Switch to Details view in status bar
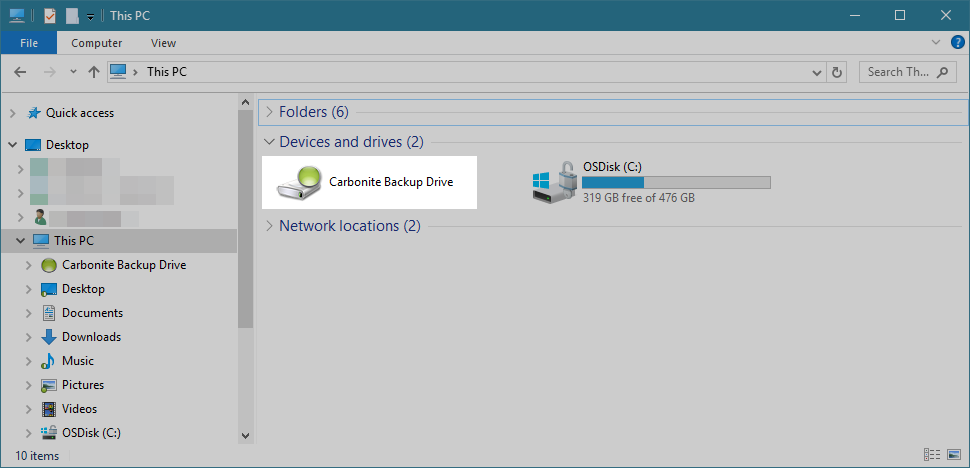Image resolution: width=970 pixels, height=468 pixels. coord(932,455)
